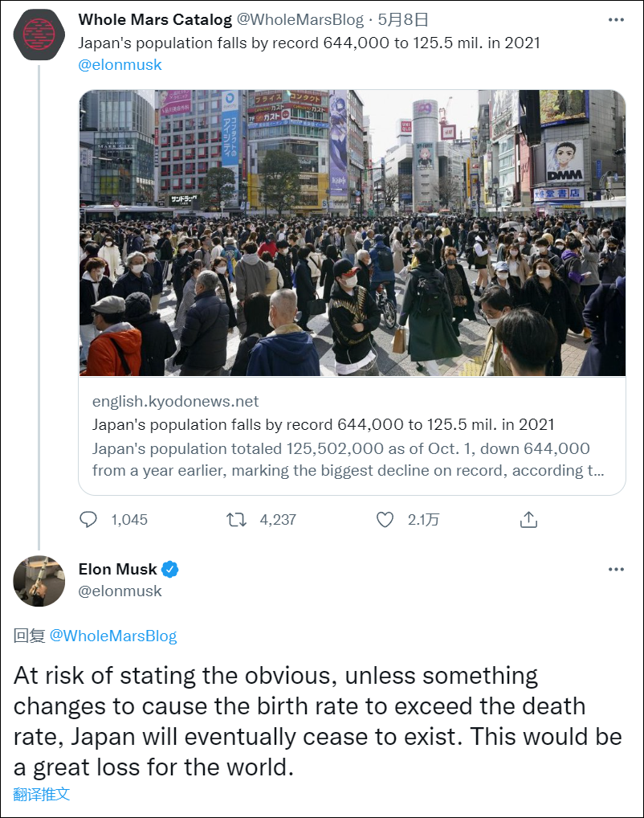This screenshot has height=818, width=644.
Task: Open Elon Musk's profile picture
Action: click(x=39, y=581)
